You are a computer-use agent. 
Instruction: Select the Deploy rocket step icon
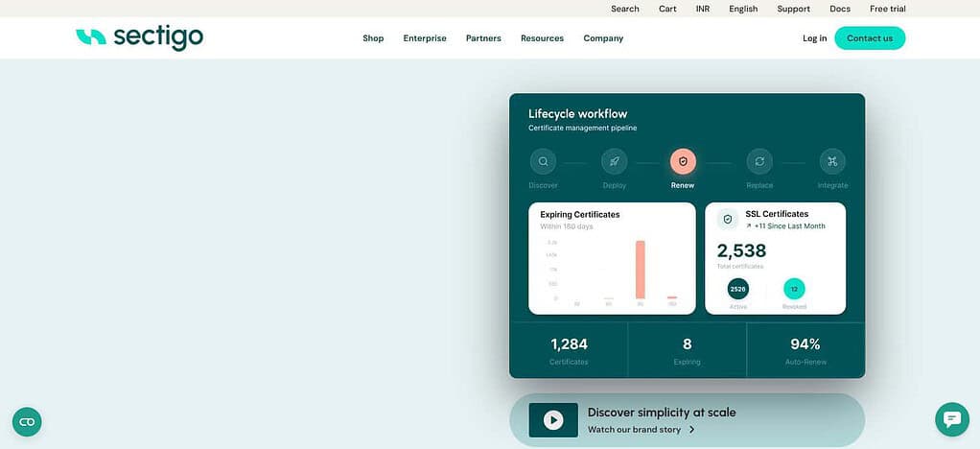tap(615, 161)
